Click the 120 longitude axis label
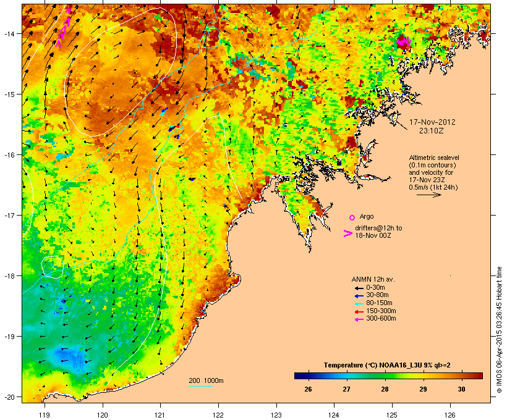507x420 pixels. pos(103,415)
